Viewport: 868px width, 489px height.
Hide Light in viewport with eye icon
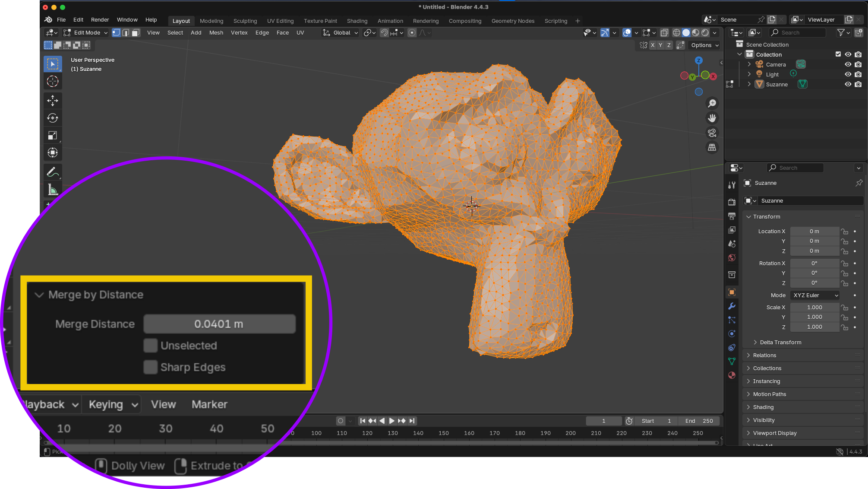click(x=848, y=74)
